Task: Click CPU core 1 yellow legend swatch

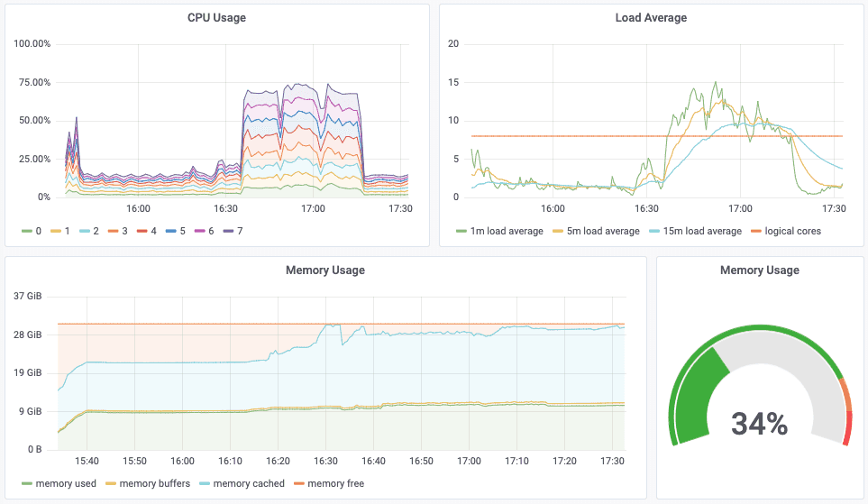Action: (56, 231)
